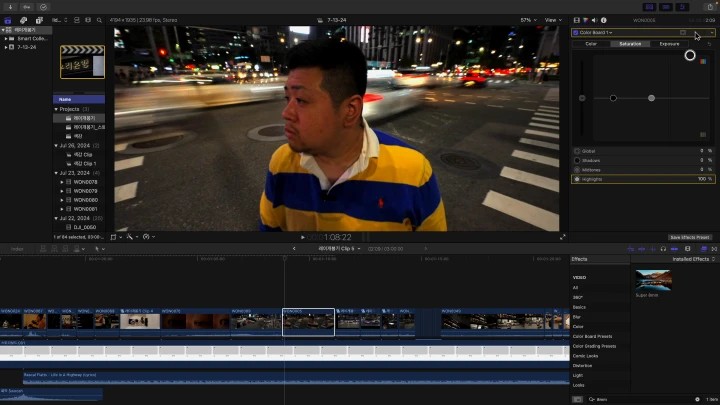The width and height of the screenshot is (720, 405).
Task: Show the Effects browser icon
Action: coord(703,249)
